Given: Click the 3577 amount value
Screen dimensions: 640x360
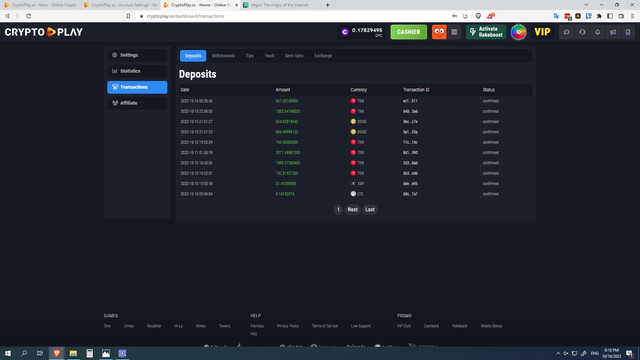Looking at the screenshot, I should [288, 153].
